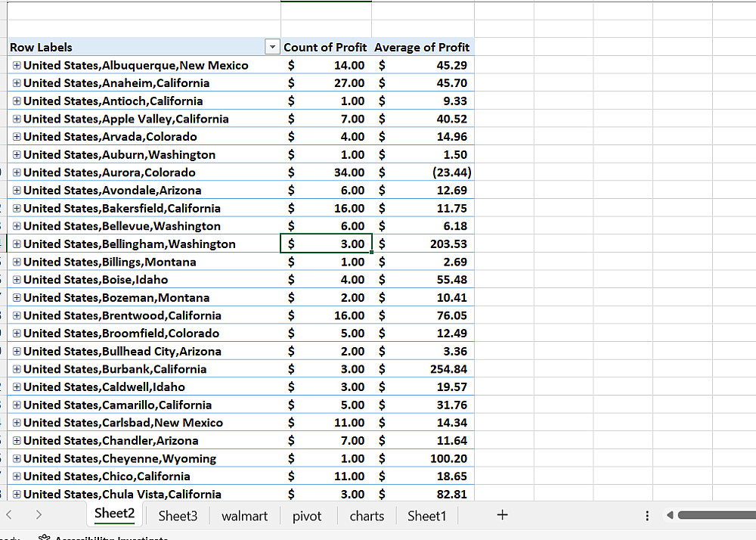756x540 pixels.
Task: Select the Count of Profit header cell
Action: pyautogui.click(x=326, y=47)
